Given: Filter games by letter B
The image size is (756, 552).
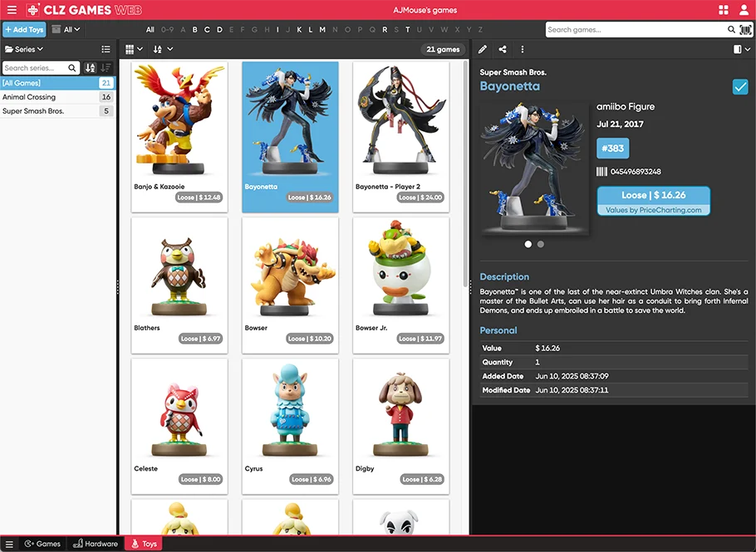Looking at the screenshot, I should click(194, 29).
